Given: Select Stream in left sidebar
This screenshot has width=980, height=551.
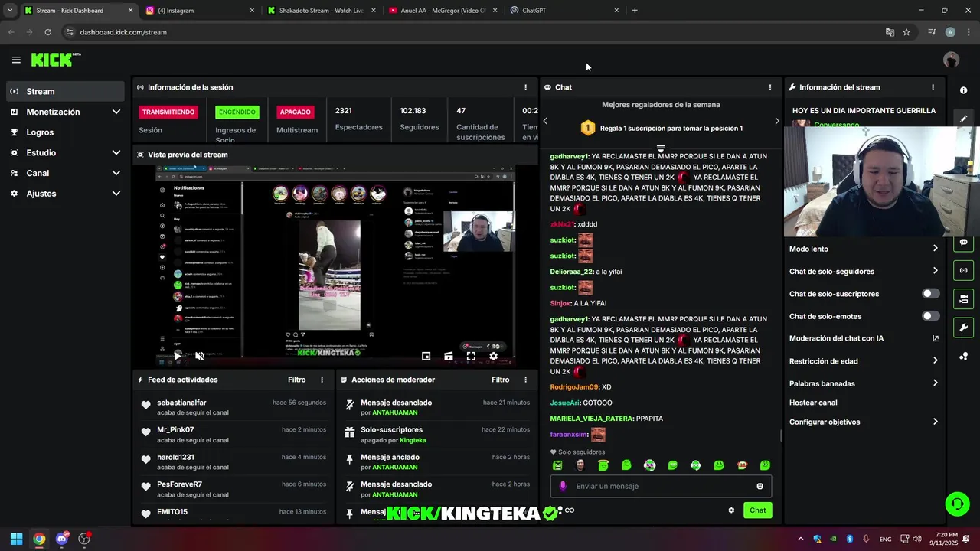Looking at the screenshot, I should 65,91.
